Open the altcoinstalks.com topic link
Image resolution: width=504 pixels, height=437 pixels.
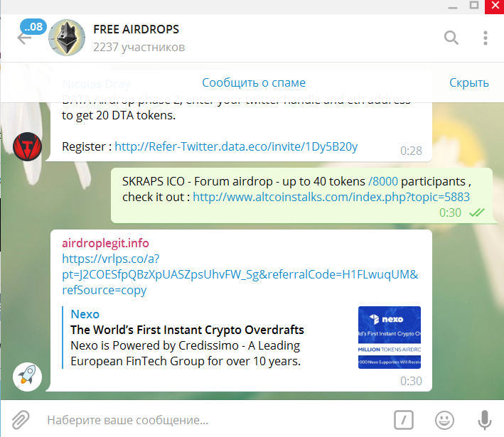[331, 197]
